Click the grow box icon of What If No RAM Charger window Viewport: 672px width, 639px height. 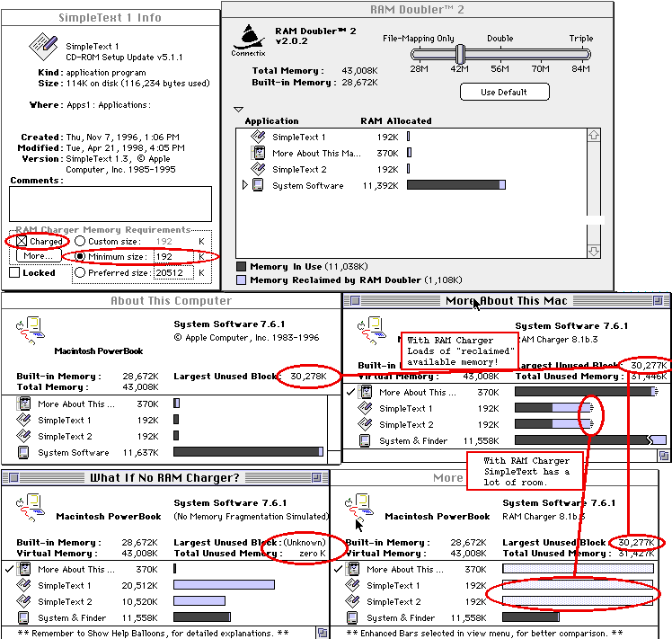323,633
